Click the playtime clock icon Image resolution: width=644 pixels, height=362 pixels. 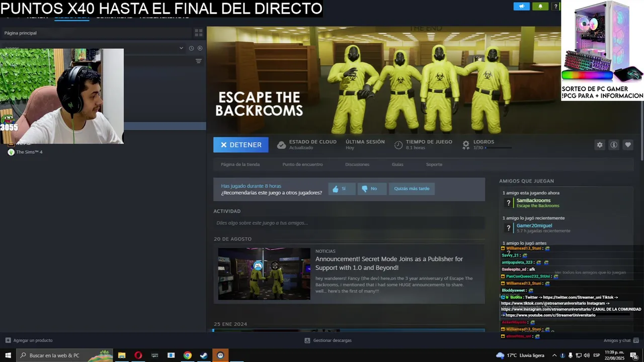tap(398, 145)
